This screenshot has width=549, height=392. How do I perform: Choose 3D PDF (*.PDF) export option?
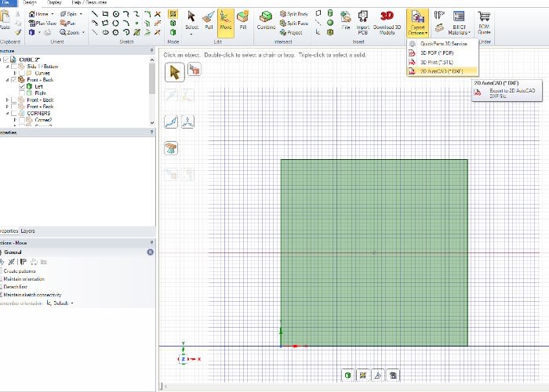point(442,53)
